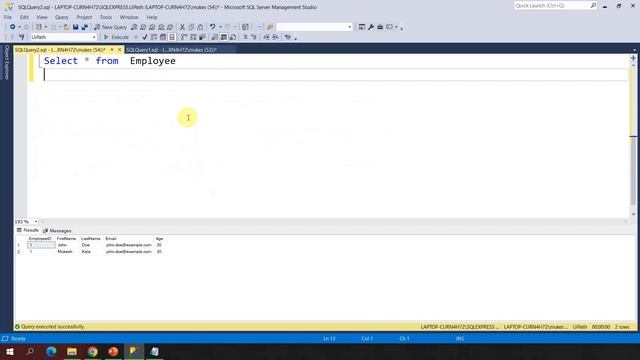Open the Query menu

(x=62, y=17)
